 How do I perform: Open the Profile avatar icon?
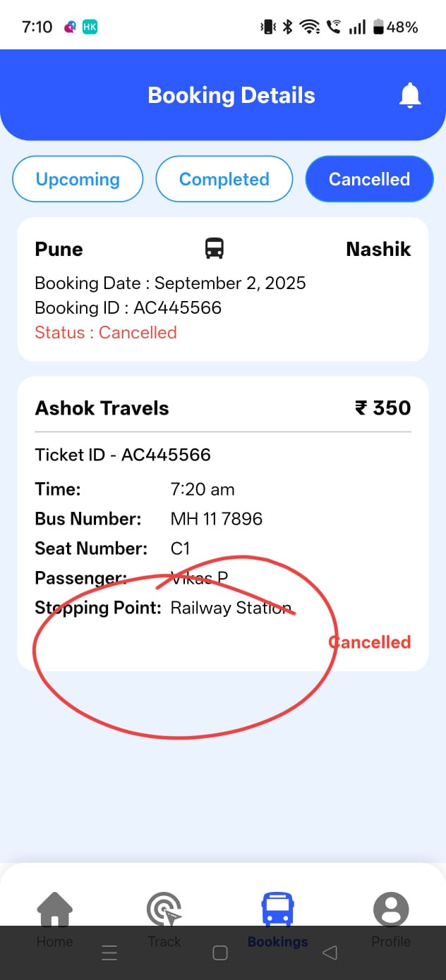(x=391, y=909)
